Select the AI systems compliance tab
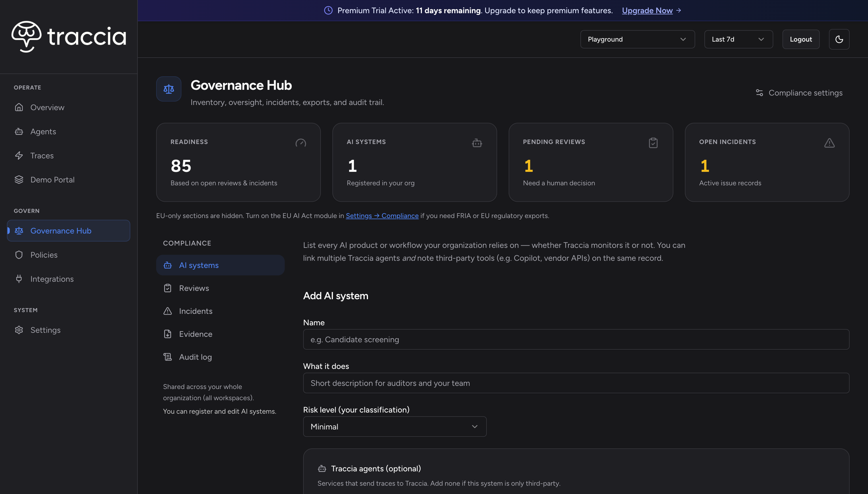The image size is (868, 494). click(220, 265)
